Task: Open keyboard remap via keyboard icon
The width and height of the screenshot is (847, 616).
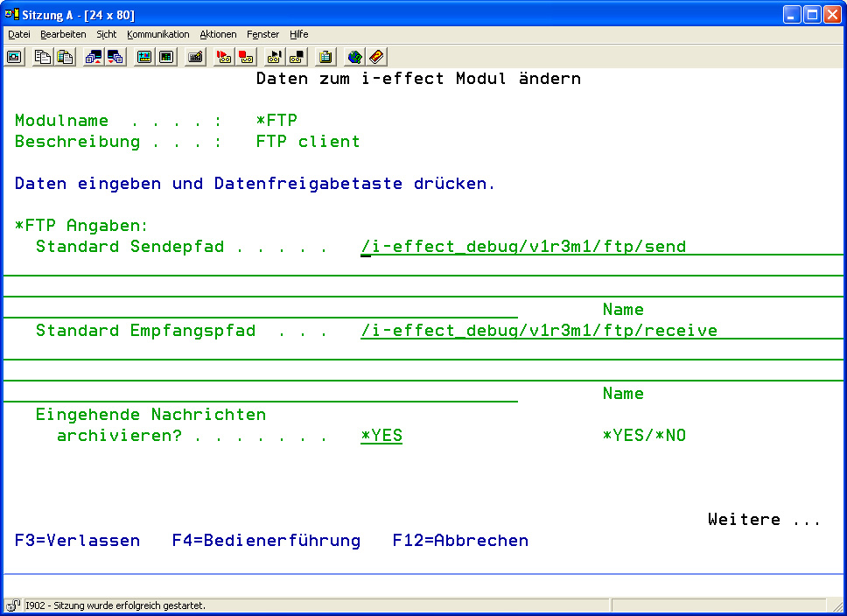Action: [x=195, y=57]
